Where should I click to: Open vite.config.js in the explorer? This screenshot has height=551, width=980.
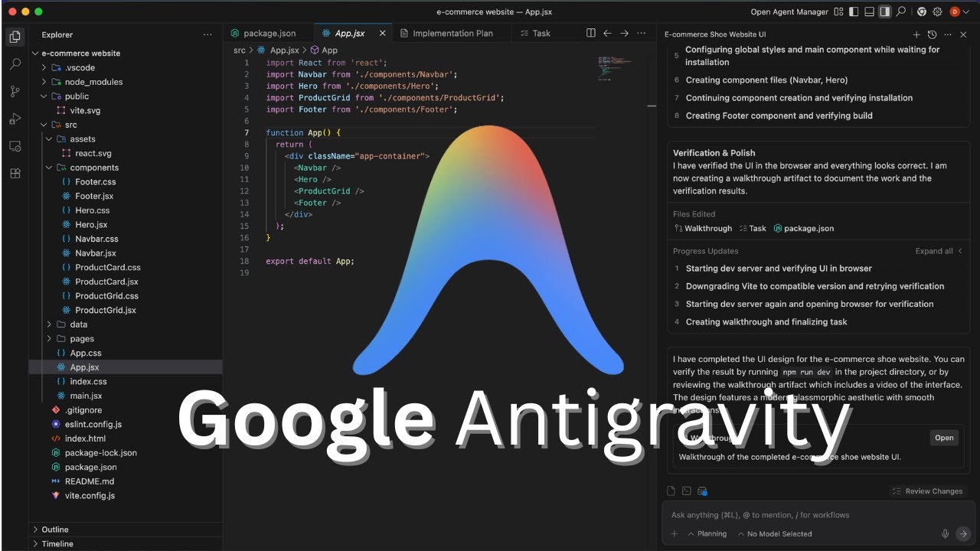[90, 495]
